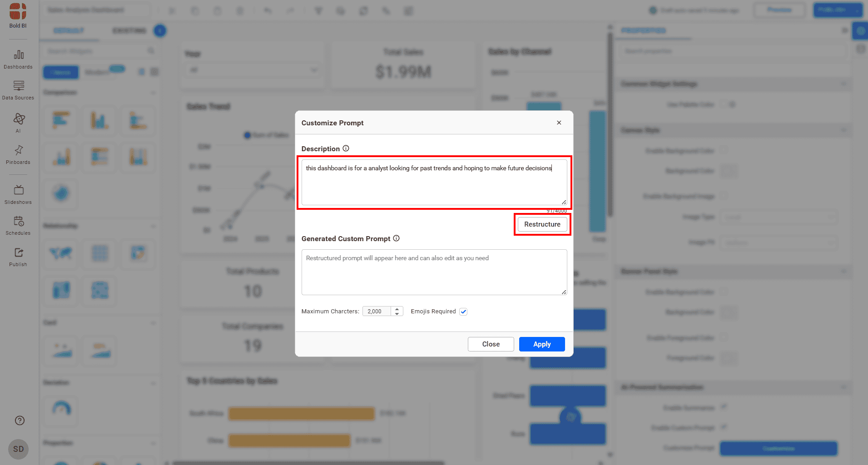
Task: Collapse the Common Widget Settings section
Action: point(843,84)
